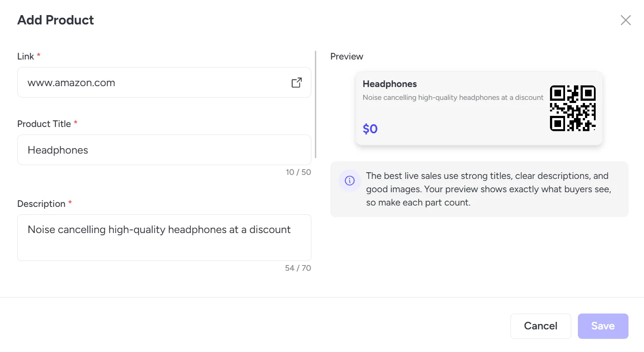Click the QR code in the preview card
The image size is (644, 352).
(573, 108)
